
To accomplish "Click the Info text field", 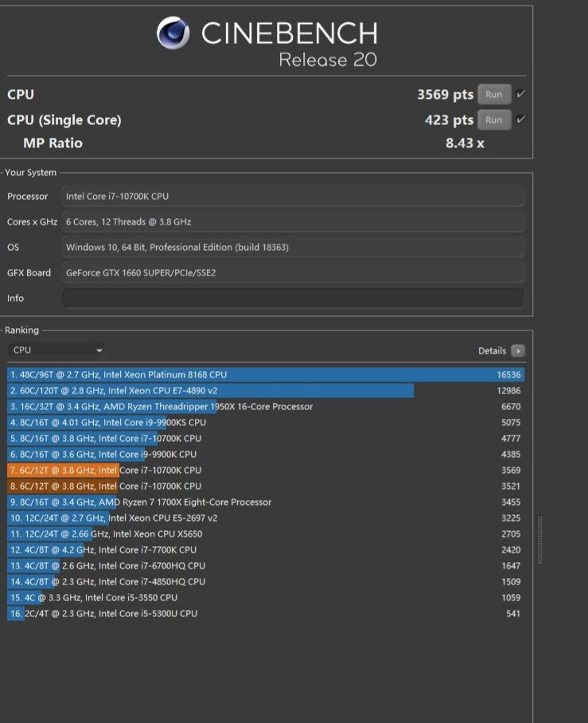I will 293,299.
